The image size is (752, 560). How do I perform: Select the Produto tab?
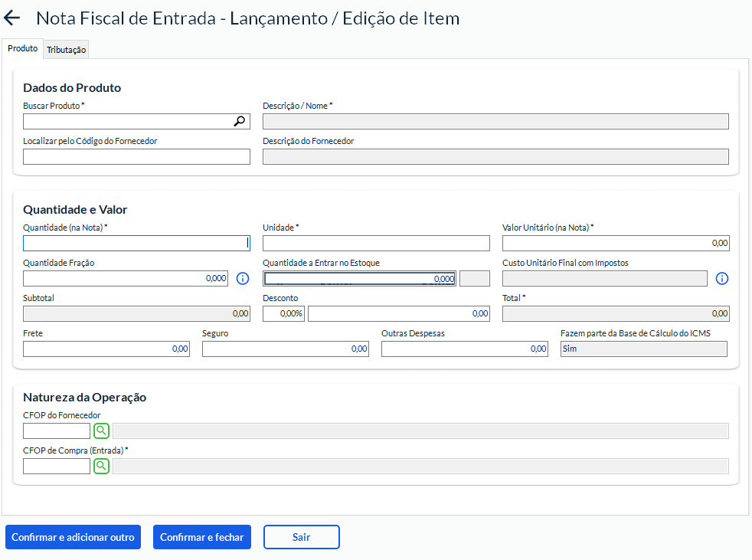[22, 48]
